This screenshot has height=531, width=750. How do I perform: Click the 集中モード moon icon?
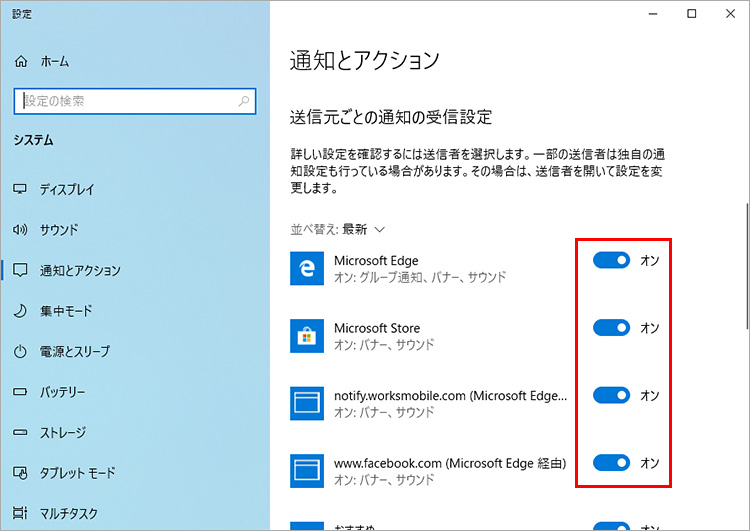pos(20,311)
